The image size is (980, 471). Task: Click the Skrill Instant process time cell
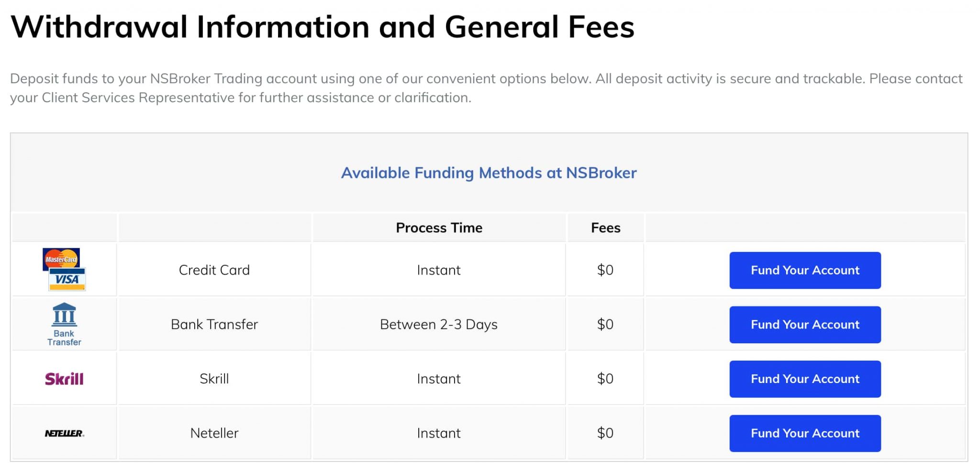[438, 379]
